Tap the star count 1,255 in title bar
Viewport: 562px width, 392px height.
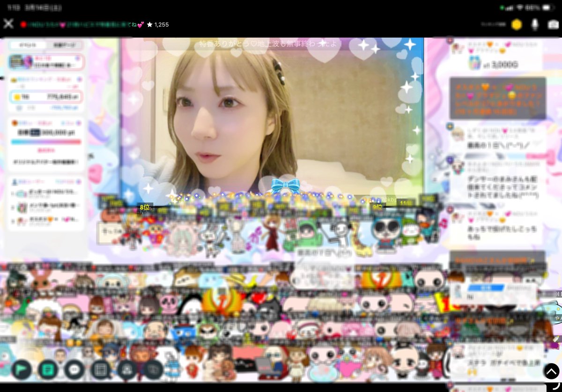(157, 24)
